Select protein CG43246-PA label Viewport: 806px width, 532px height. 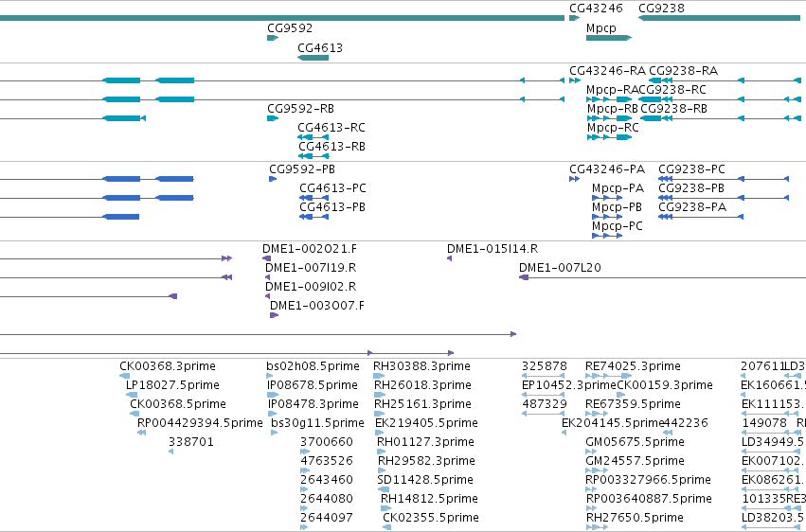[606, 169]
